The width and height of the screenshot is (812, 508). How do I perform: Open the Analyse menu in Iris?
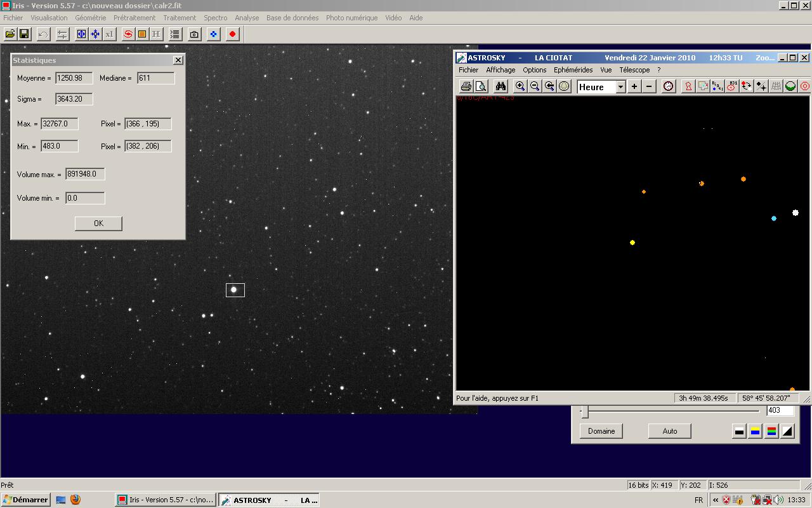click(247, 18)
